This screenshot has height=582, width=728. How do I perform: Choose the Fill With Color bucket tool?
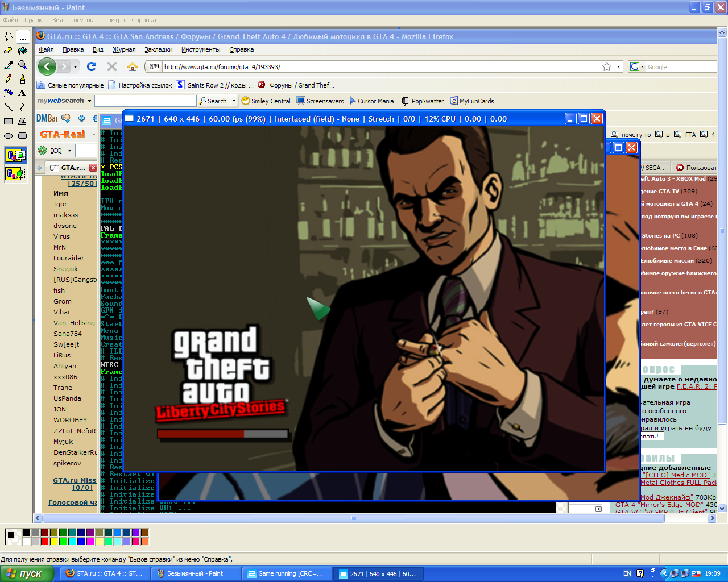coord(23,51)
